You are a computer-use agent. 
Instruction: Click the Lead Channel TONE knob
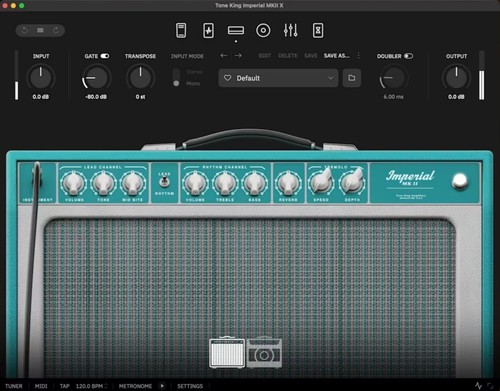tap(103, 183)
